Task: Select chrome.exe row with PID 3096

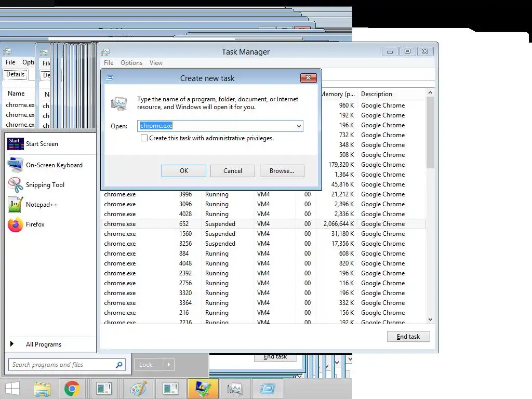Action: coord(263,204)
